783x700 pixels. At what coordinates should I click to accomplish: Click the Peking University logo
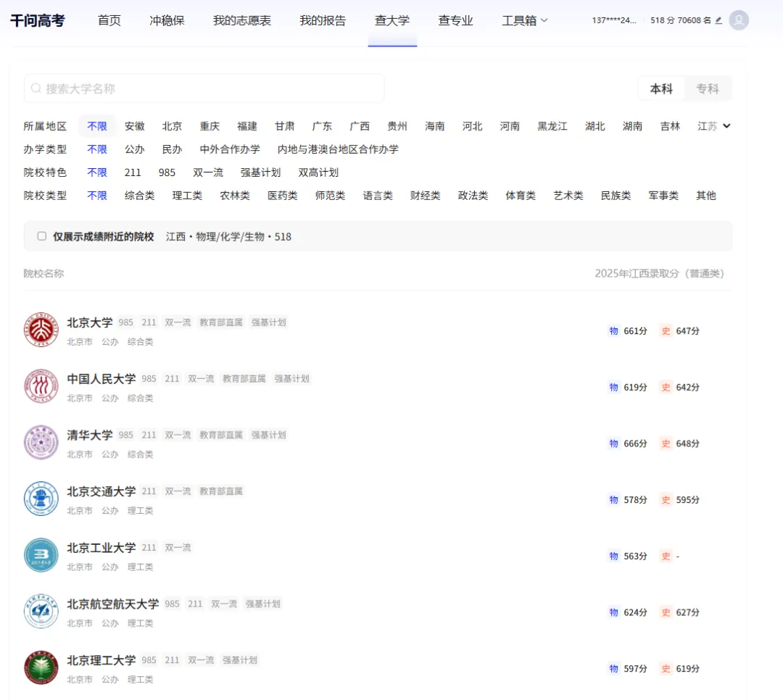[41, 330]
